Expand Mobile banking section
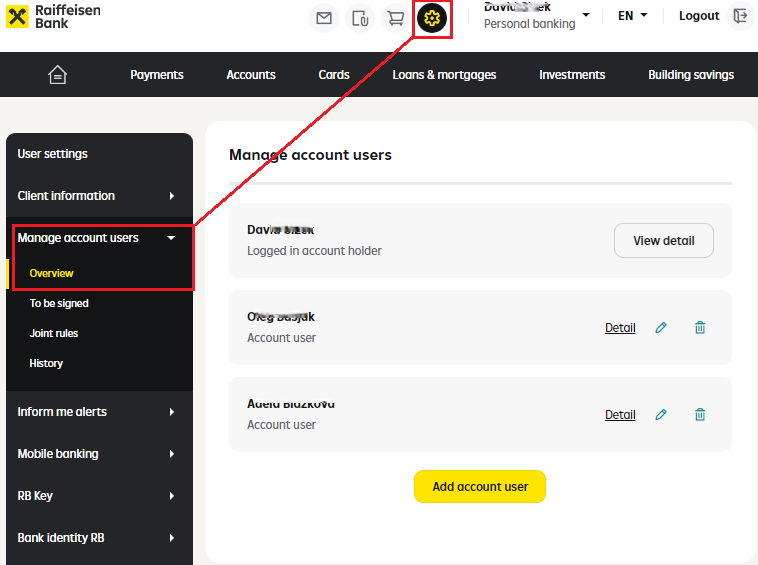 coord(100,454)
